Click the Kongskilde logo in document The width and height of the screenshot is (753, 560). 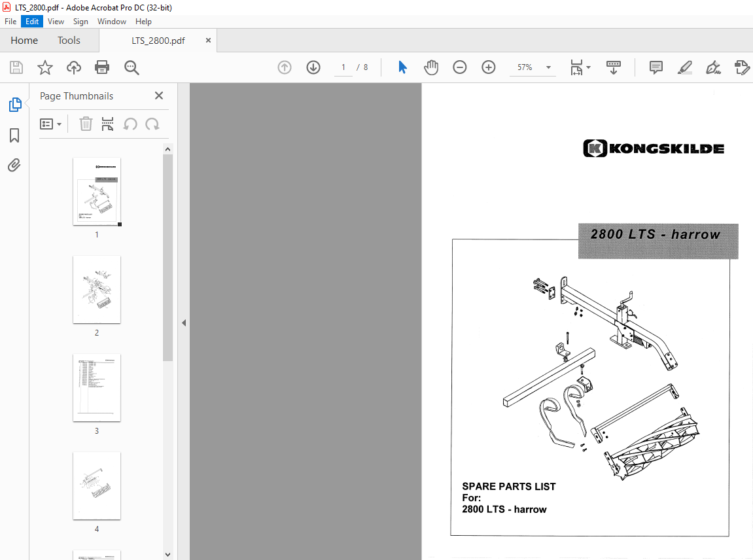pyautogui.click(x=654, y=149)
